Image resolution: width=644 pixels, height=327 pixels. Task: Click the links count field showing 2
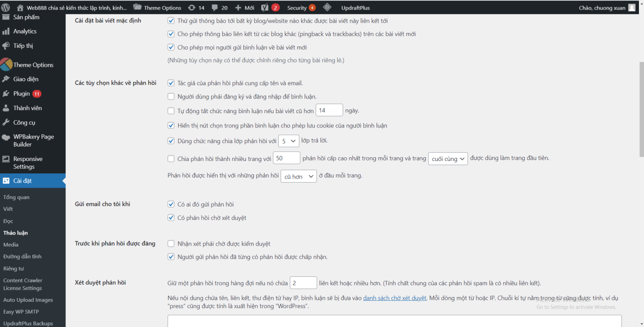click(303, 283)
